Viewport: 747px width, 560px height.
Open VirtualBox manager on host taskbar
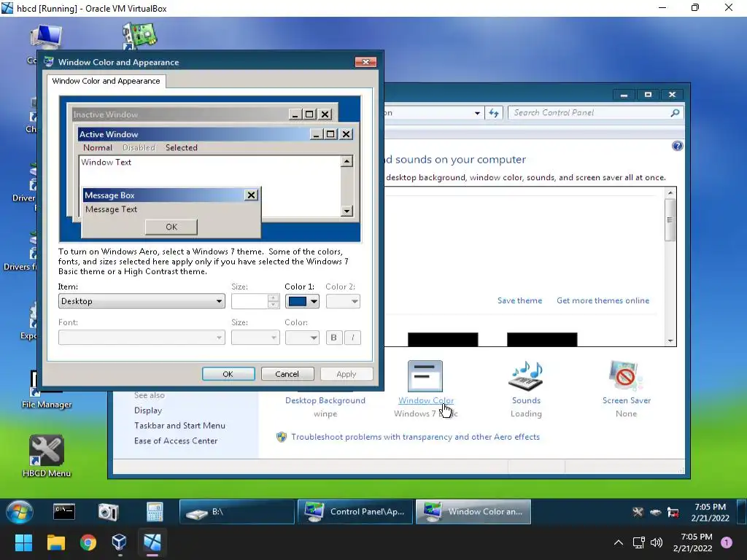pyautogui.click(x=119, y=542)
